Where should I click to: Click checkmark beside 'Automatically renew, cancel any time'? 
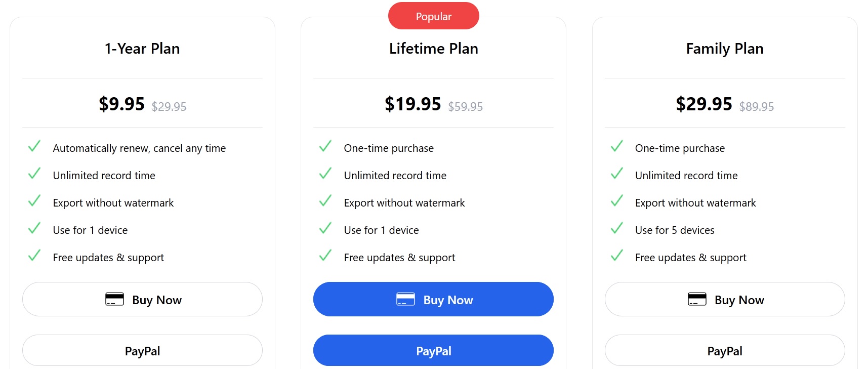point(34,147)
